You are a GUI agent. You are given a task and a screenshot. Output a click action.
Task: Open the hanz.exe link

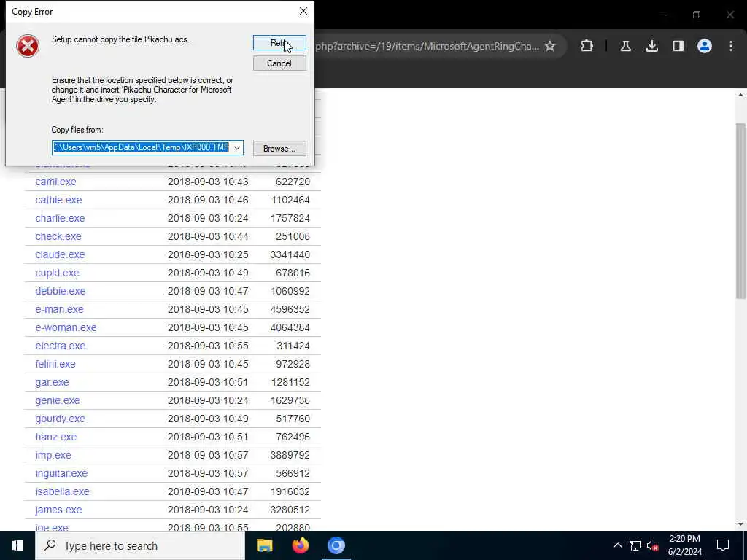(55, 437)
